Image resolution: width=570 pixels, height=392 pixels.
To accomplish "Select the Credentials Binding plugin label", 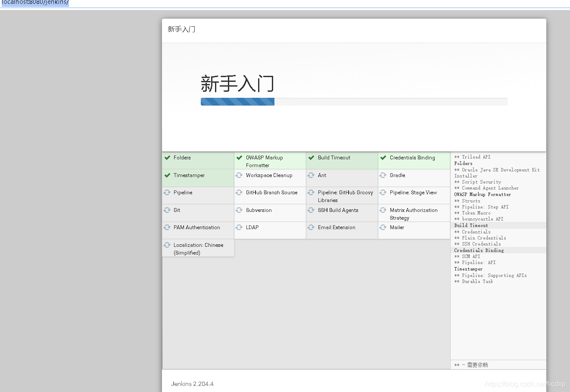I will pos(413,158).
